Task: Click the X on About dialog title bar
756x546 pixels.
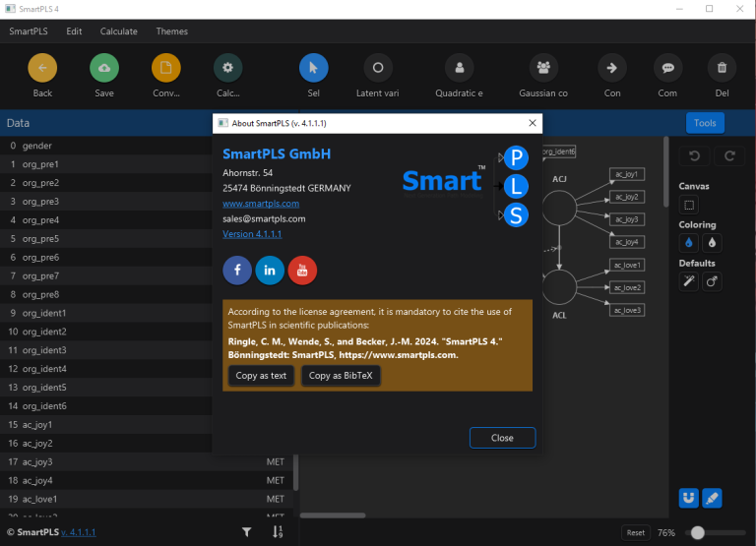Action: point(533,123)
